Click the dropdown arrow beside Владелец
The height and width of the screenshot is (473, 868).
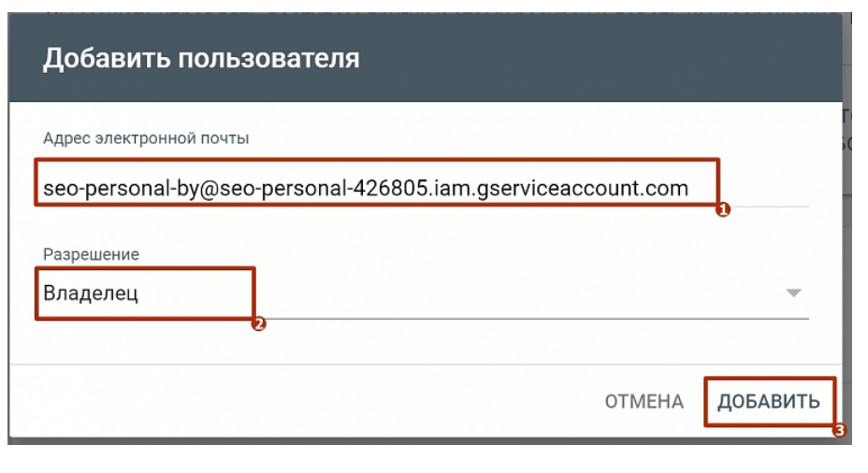tap(793, 293)
